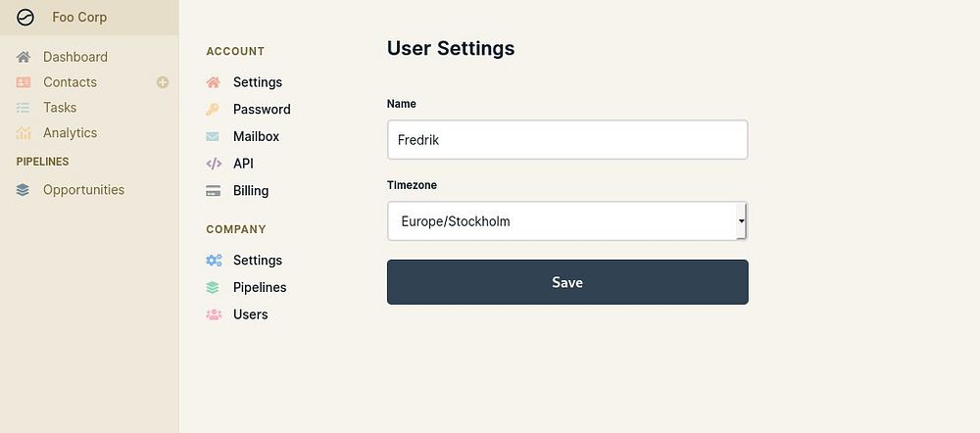
Task: Click the plus icon beside Contacts
Action: pyautogui.click(x=163, y=82)
